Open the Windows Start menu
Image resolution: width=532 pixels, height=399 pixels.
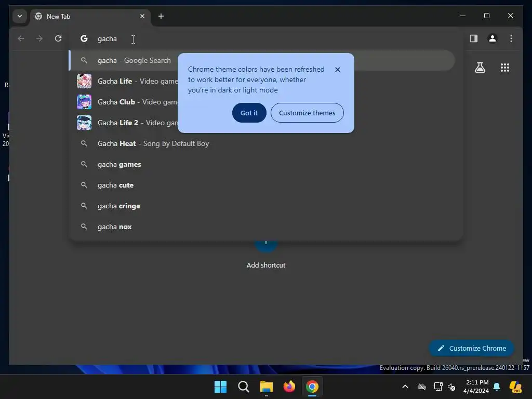220,387
